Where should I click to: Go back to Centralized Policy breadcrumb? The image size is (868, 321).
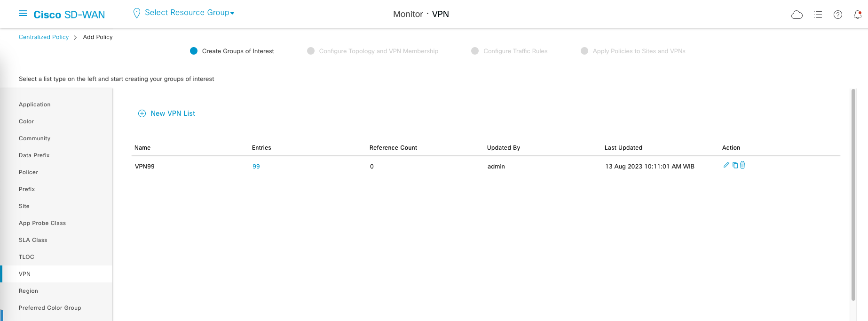44,37
